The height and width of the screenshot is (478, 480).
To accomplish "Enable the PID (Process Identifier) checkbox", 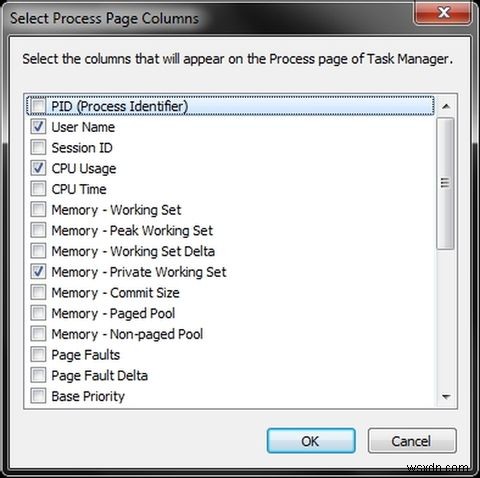I will (x=38, y=106).
